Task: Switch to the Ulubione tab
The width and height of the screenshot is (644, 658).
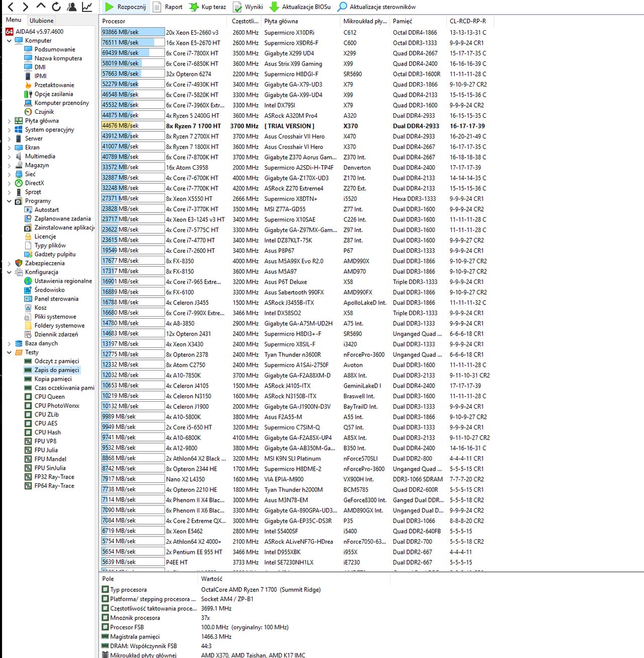Action: [41, 21]
